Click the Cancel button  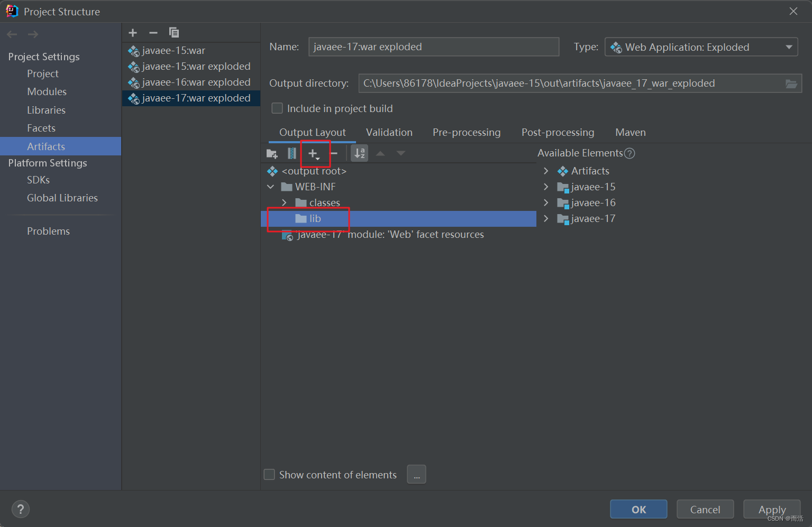(x=705, y=510)
